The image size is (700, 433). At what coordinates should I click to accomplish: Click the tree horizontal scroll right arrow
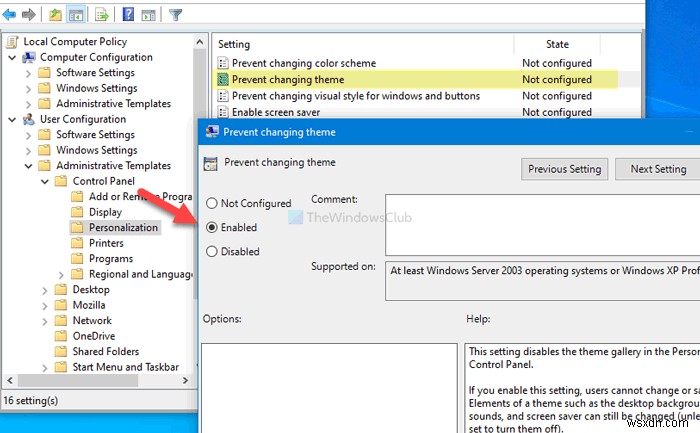[185, 380]
